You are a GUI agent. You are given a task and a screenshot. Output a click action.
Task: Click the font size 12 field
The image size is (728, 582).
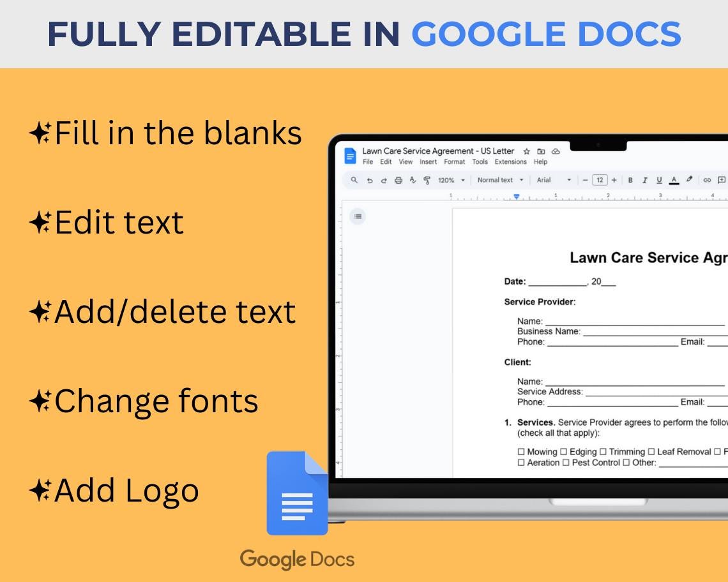pos(600,180)
